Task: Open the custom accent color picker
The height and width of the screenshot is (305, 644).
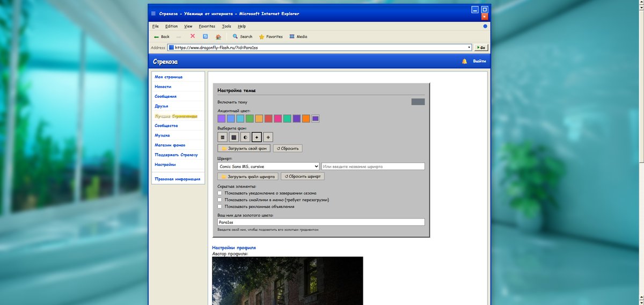Action: click(316, 119)
